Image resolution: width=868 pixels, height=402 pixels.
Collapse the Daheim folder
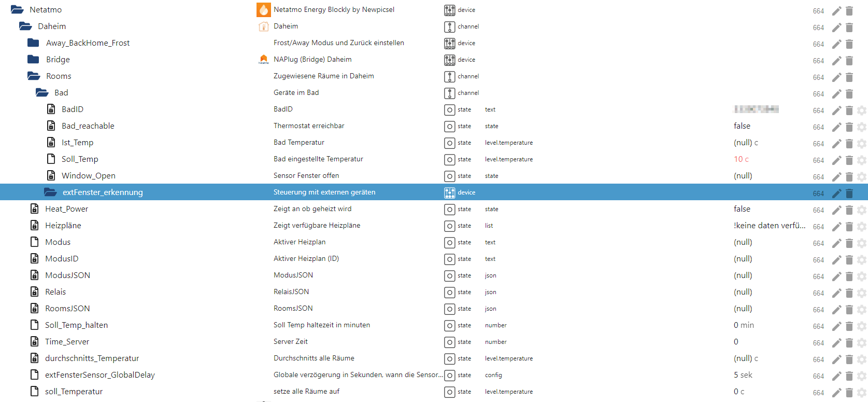point(25,26)
